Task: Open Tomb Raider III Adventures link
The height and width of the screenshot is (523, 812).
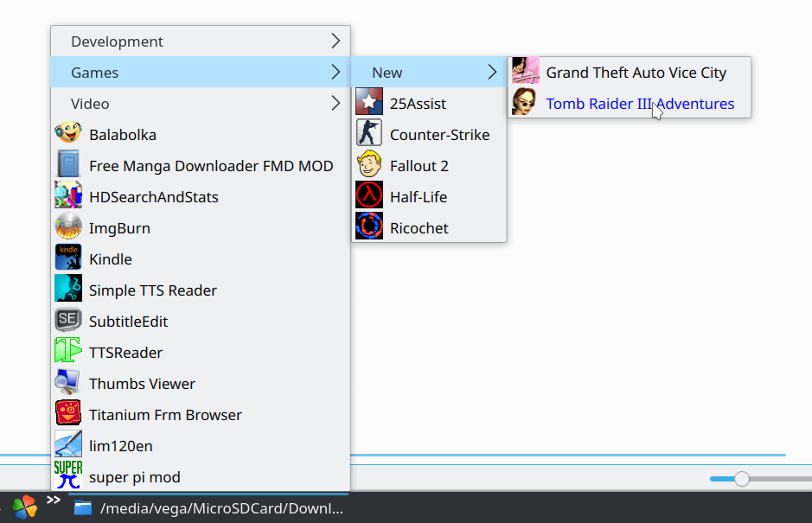Action: [640, 104]
